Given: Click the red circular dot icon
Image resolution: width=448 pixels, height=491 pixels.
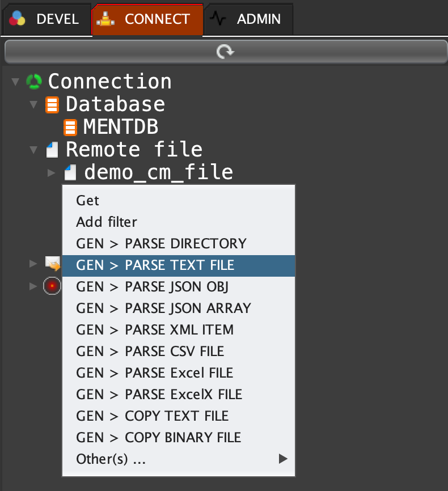Looking at the screenshot, I should click(52, 286).
